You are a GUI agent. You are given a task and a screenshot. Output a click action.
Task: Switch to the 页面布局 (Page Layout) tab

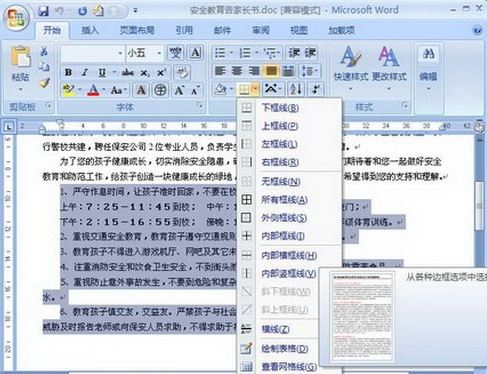click(x=137, y=30)
